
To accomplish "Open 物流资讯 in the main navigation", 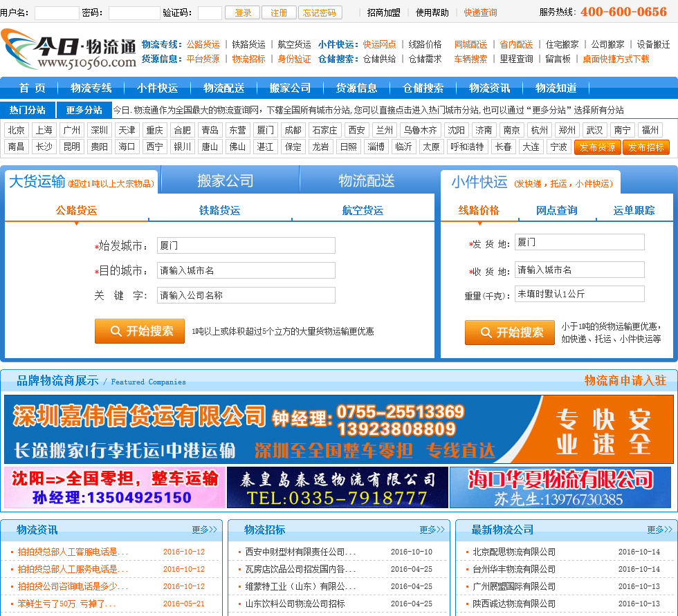I will point(490,88).
